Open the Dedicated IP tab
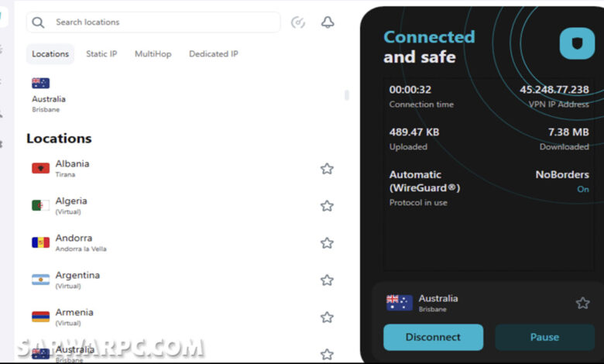This screenshot has width=604, height=364. point(214,54)
